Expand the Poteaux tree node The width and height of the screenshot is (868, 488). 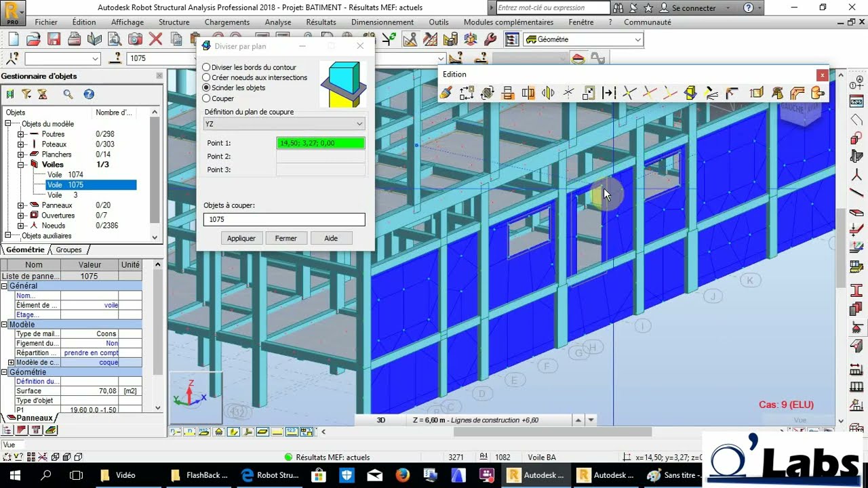tap(21, 144)
